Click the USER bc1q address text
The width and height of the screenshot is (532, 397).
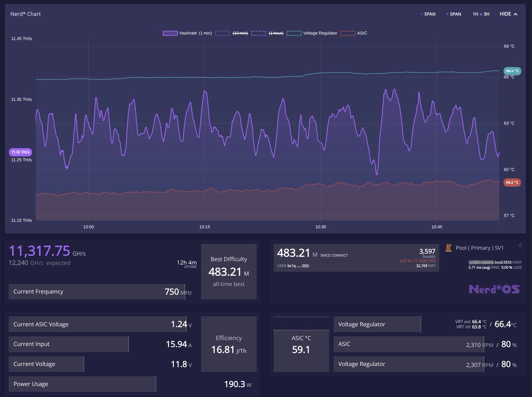pyautogui.click(x=293, y=266)
